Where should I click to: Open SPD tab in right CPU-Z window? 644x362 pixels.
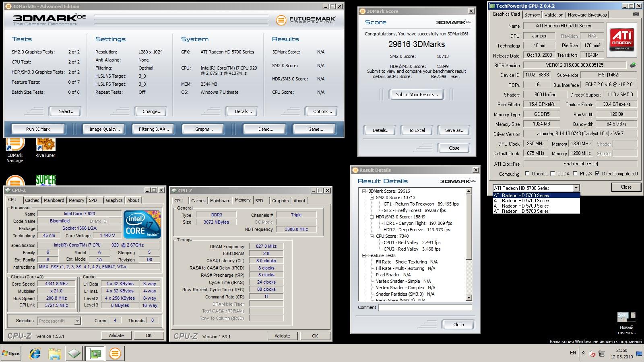coord(259,201)
